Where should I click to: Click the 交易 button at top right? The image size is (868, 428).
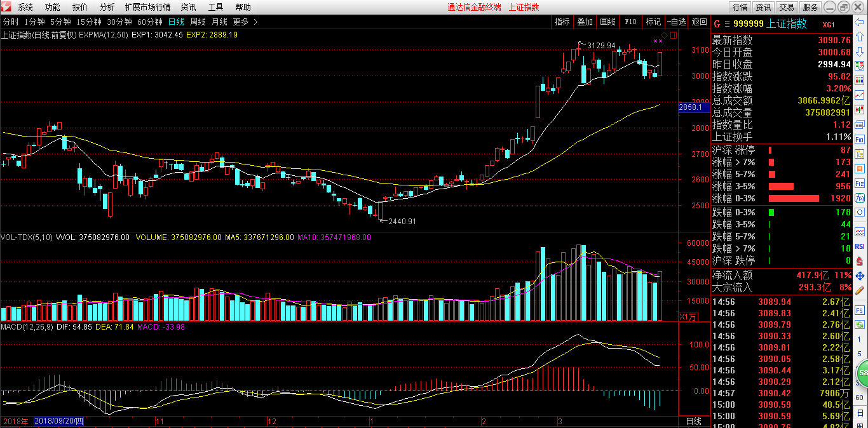(787, 7)
